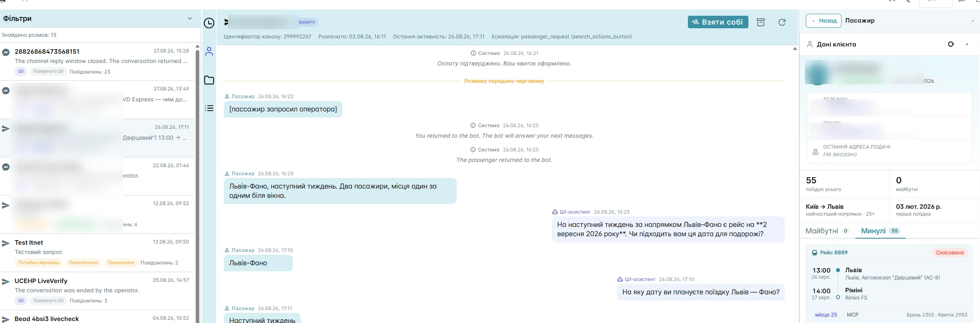The width and height of the screenshot is (980, 323).
Task: Click the location pin icon by Остання адреса подачі
Action: point(815,152)
